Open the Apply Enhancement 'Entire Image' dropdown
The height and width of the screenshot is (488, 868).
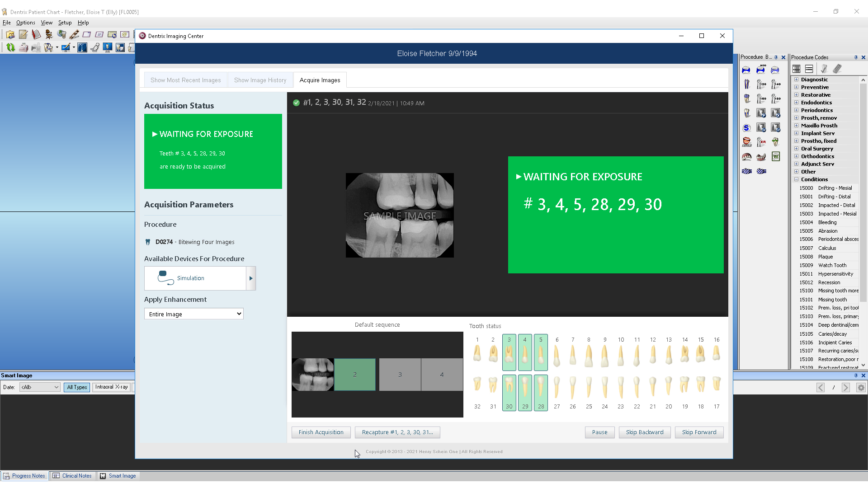tap(193, 314)
